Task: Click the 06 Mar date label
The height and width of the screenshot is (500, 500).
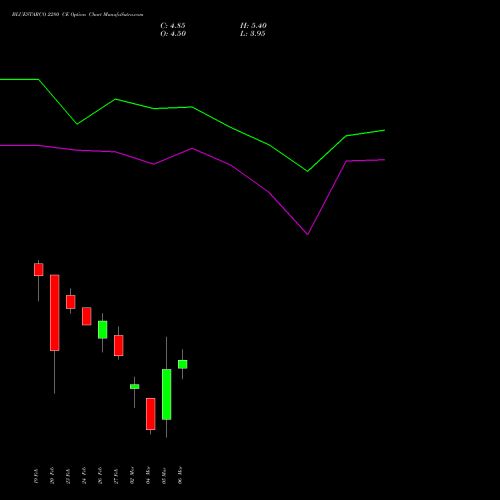Action: click(180, 475)
